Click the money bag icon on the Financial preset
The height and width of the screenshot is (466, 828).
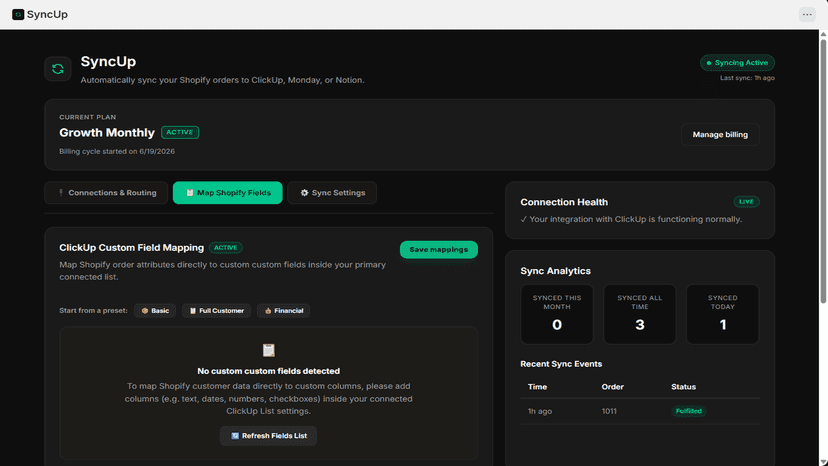coord(268,311)
